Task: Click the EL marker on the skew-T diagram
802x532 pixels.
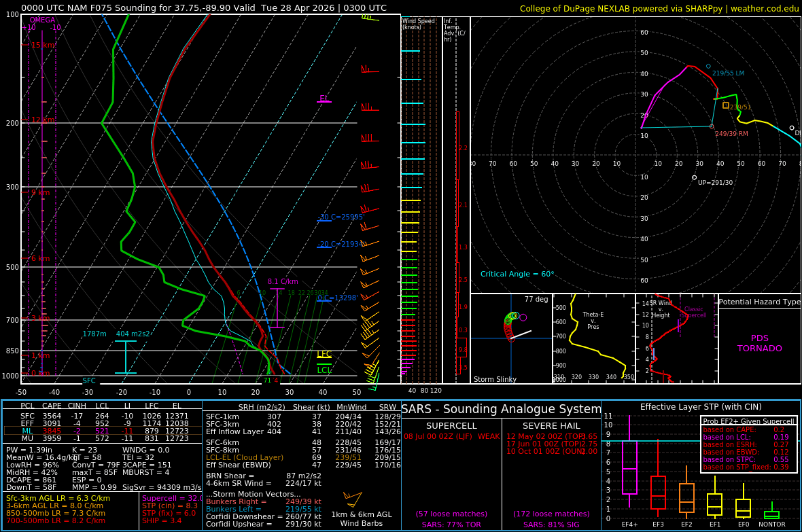Action: (323, 99)
